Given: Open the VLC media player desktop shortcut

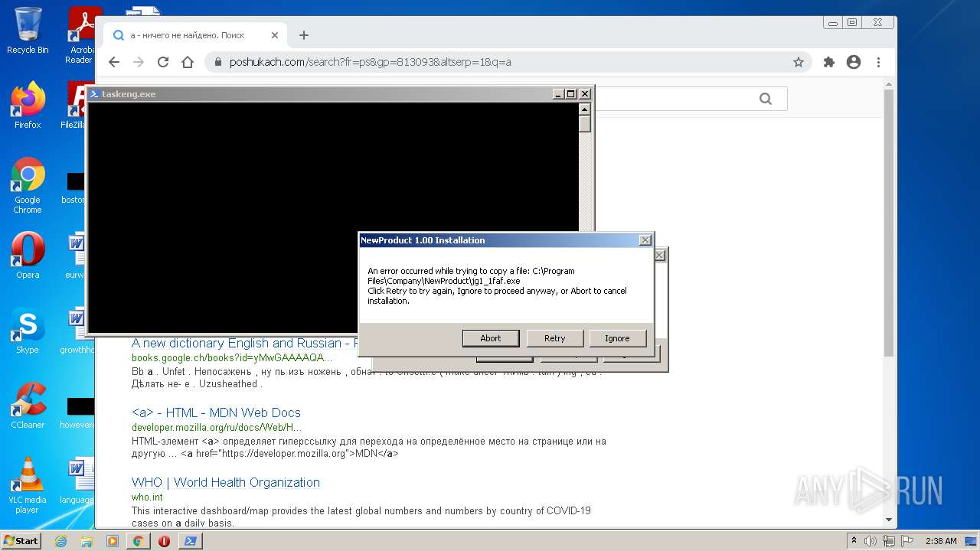Looking at the screenshot, I should tap(28, 485).
